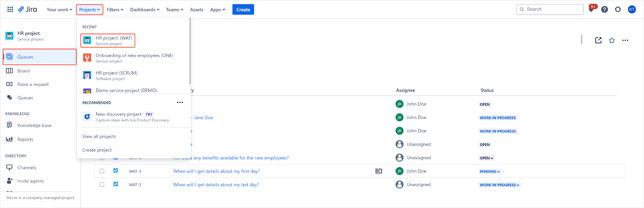Expand the Your work dropdown
The width and height of the screenshot is (644, 208).
[60, 10]
